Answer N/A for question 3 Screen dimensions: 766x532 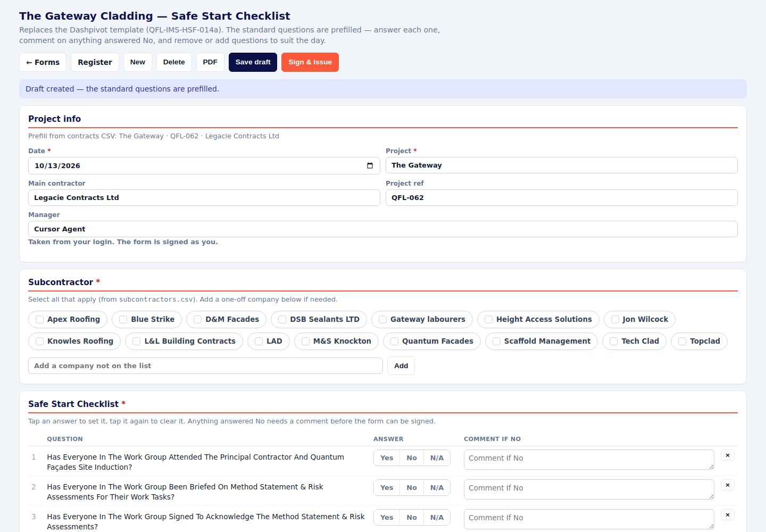437,518
